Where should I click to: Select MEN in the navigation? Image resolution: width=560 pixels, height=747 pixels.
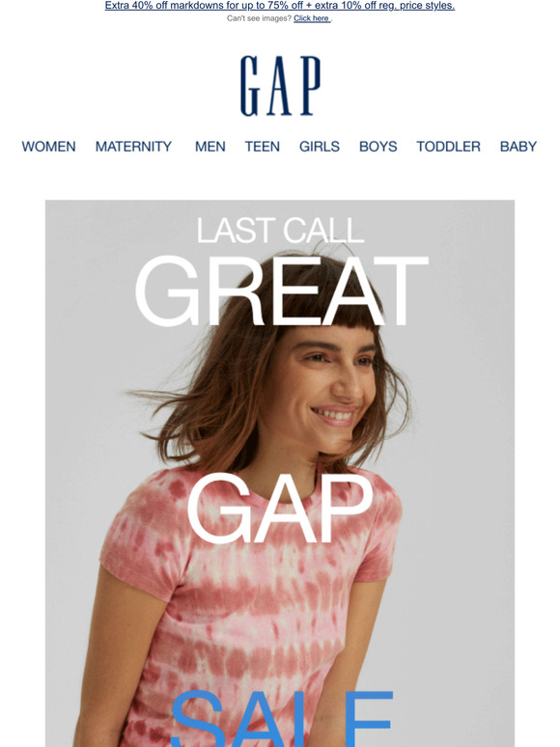(210, 147)
